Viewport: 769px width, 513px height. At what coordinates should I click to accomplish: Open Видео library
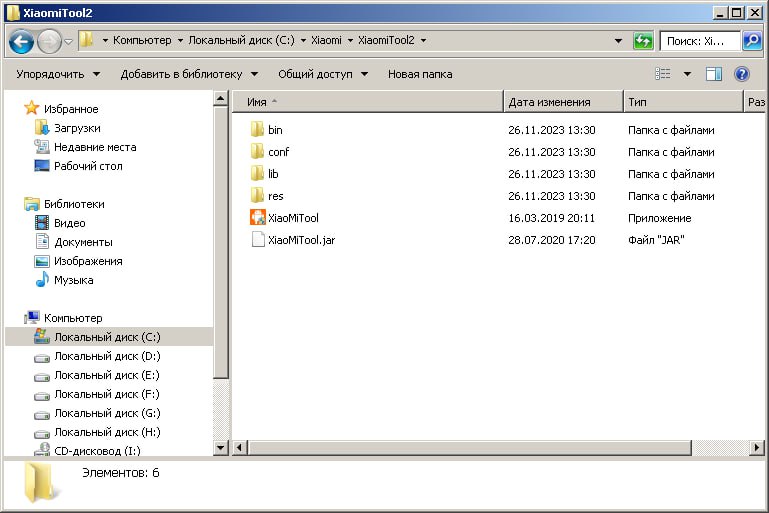point(69,223)
